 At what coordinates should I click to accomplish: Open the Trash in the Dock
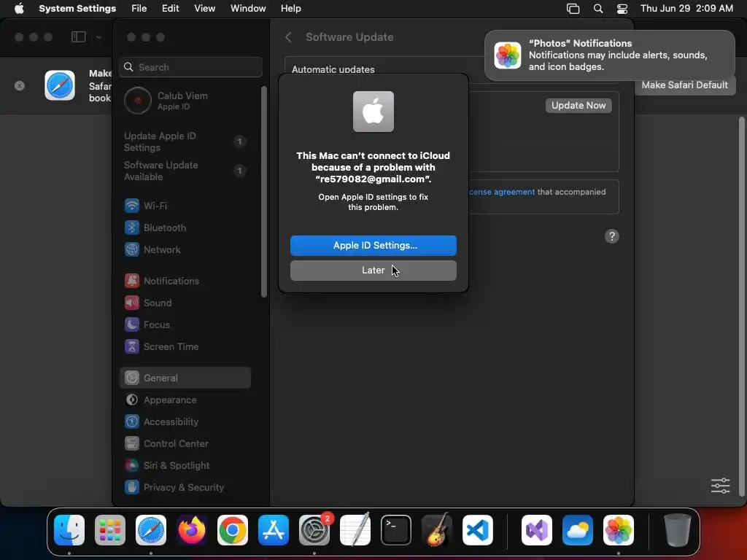678,529
